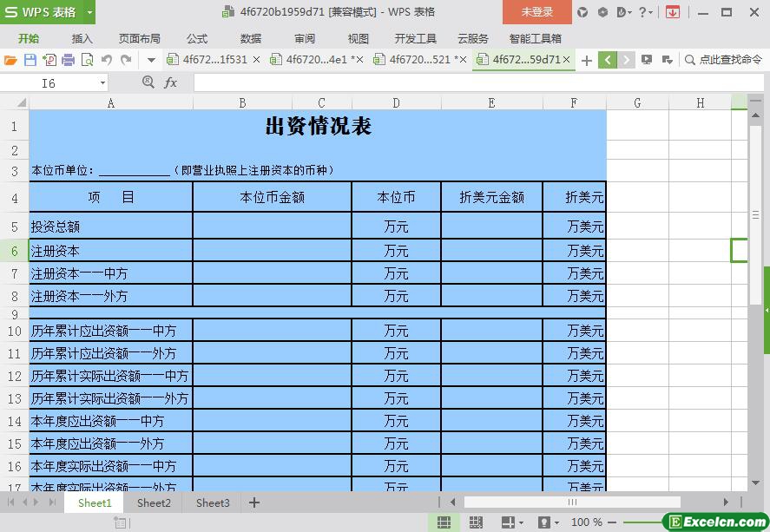The height and width of the screenshot is (532, 770).
Task: Click the Name Box showing I6
Action: (49, 83)
